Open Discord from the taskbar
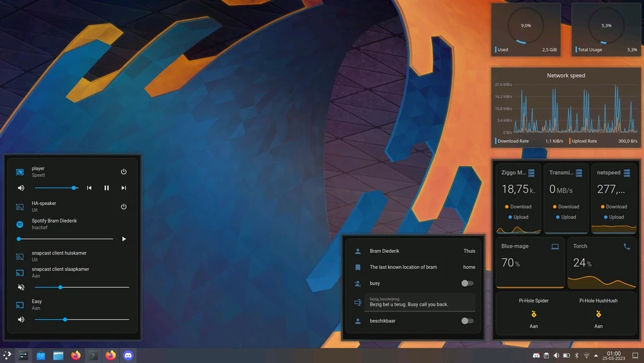The width and height of the screenshot is (644, 363). click(128, 355)
